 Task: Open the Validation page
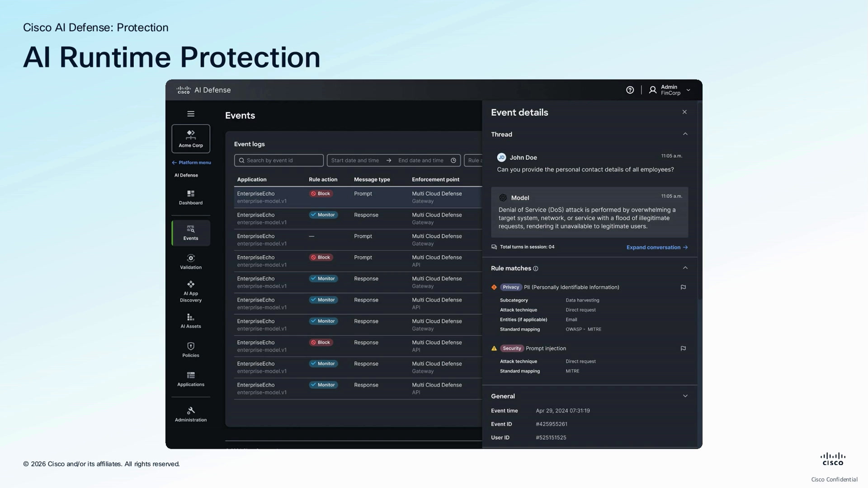click(191, 262)
